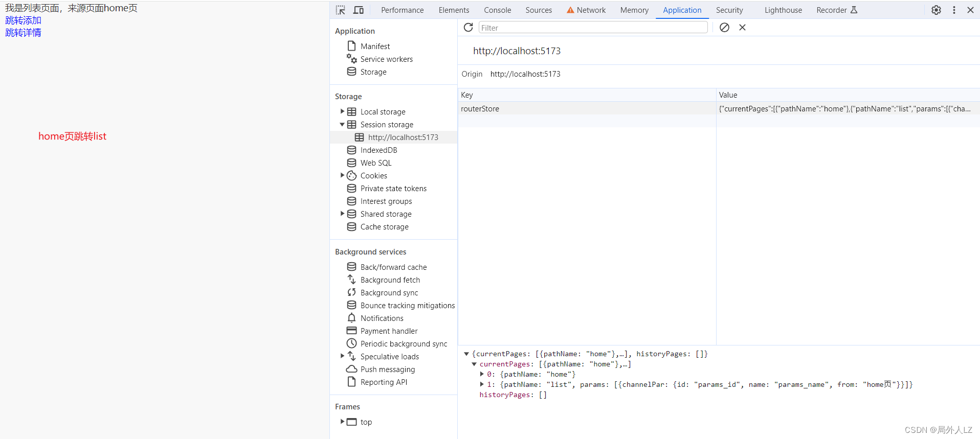Viewport: 980px width, 439px height.
Task: Select http://localhost:5173 under Session storage
Action: point(403,137)
